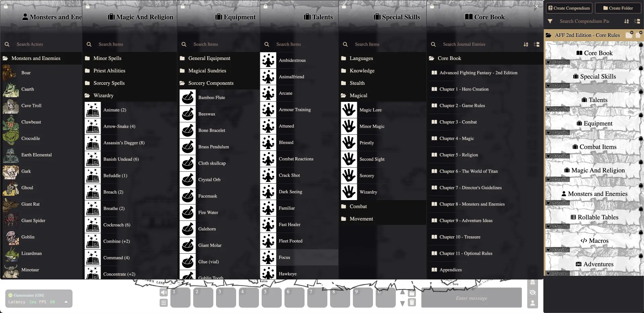The width and height of the screenshot is (644, 313).
Task: Collapse the Wizardry folder
Action: 103,96
